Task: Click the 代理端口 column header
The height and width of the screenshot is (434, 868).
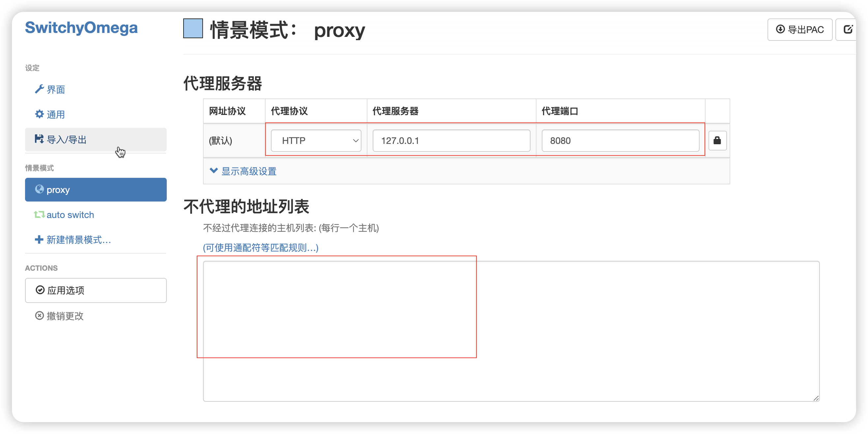Action: 560,111
